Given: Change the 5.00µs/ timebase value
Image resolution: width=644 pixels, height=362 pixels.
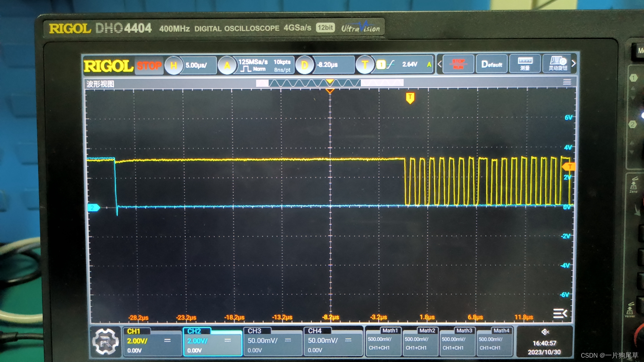Looking at the screenshot, I should pyautogui.click(x=197, y=65).
